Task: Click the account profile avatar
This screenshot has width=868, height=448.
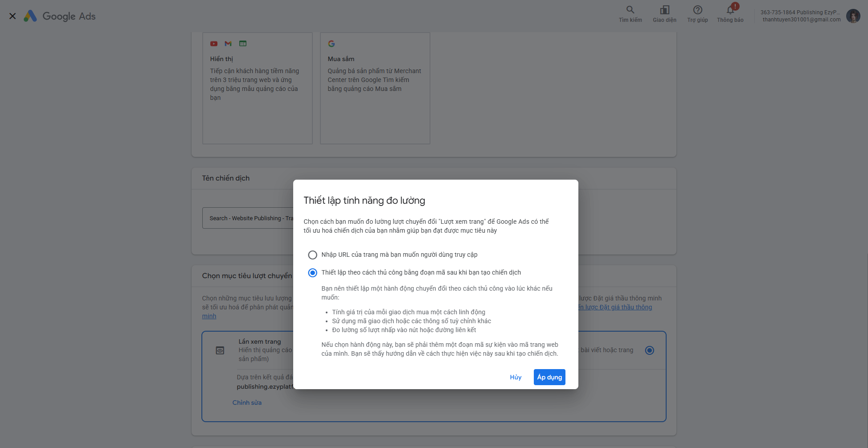Action: (853, 16)
